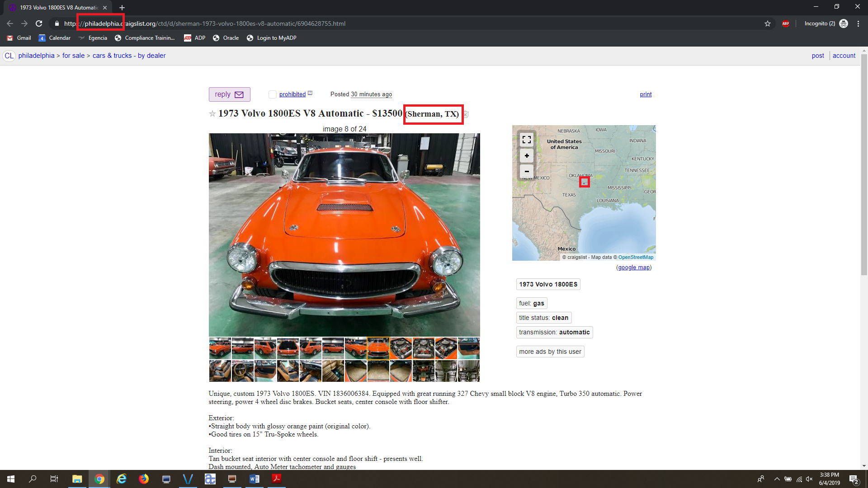This screenshot has width=868, height=488.
Task: Open Internet Explorer from the taskbar
Action: pyautogui.click(x=121, y=479)
